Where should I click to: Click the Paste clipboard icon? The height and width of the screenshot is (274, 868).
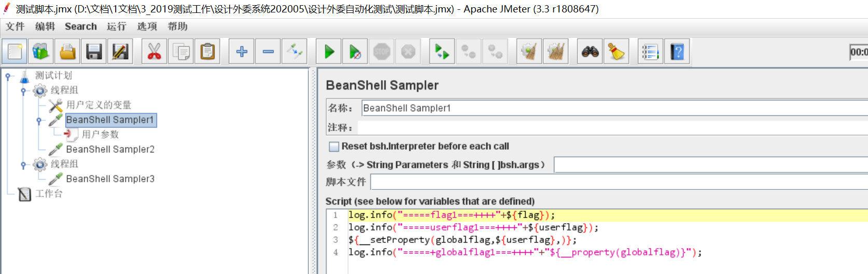[207, 51]
